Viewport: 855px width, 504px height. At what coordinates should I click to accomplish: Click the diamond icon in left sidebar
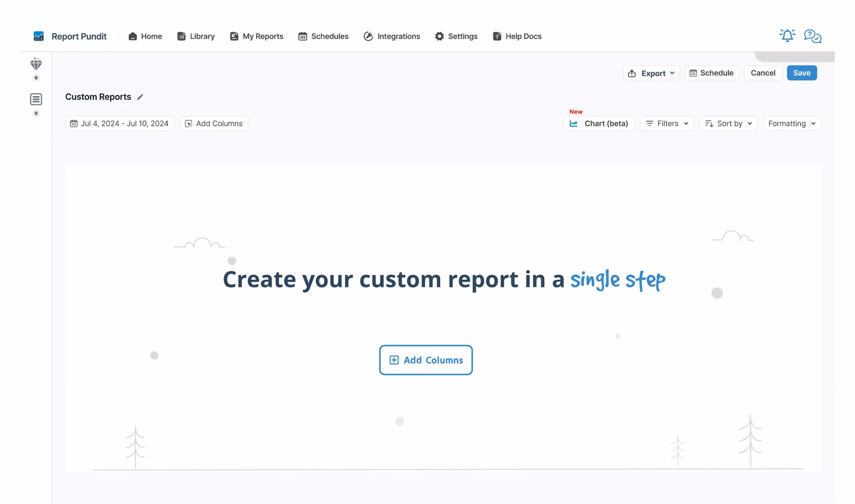(36, 64)
